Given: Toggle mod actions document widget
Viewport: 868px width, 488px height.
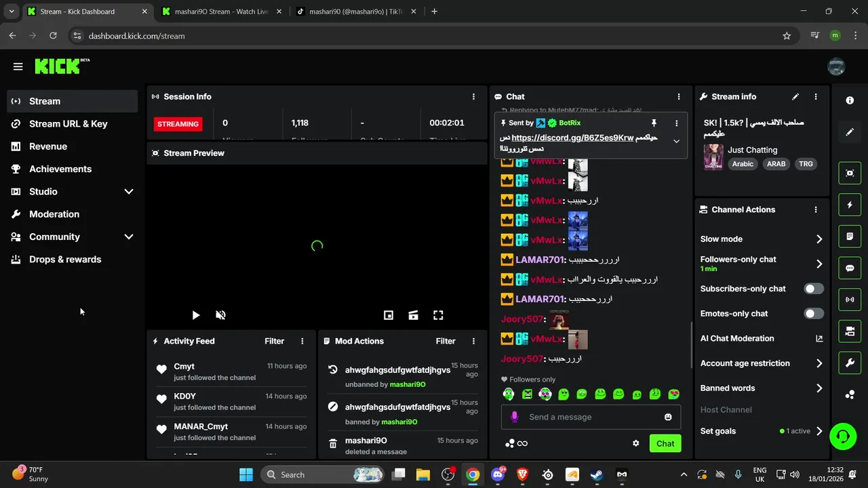Looking at the screenshot, I should (850, 237).
